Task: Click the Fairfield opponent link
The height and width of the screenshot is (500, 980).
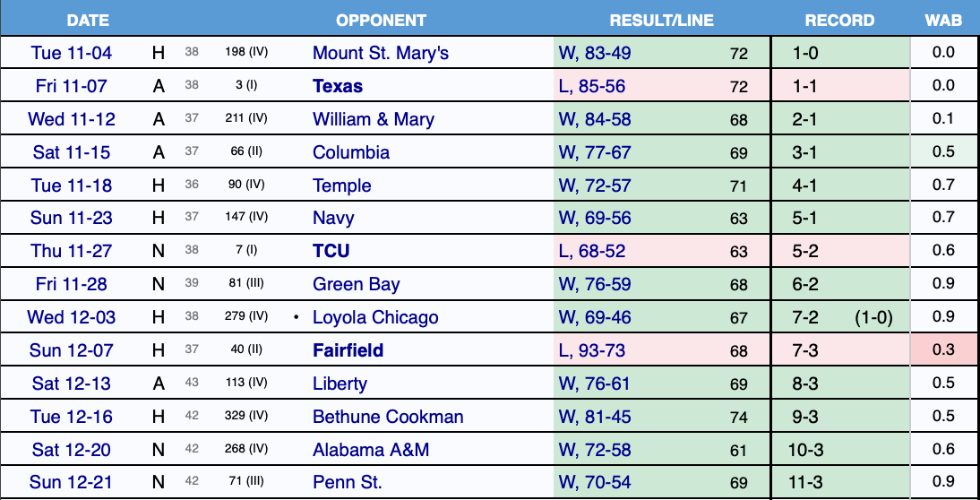Action: [x=348, y=350]
